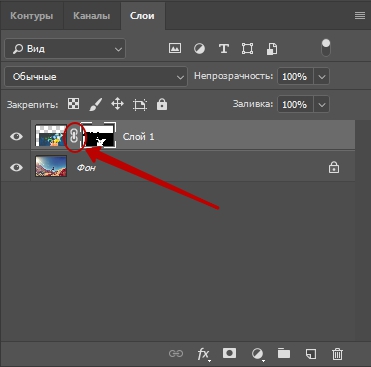
Task: Select the Фон layer thumbnail
Action: [51, 166]
